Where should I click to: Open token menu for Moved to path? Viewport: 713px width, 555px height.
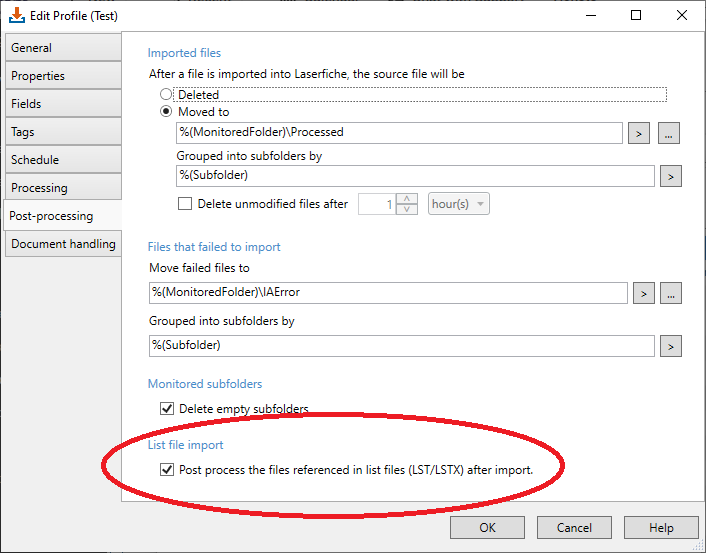pos(639,134)
